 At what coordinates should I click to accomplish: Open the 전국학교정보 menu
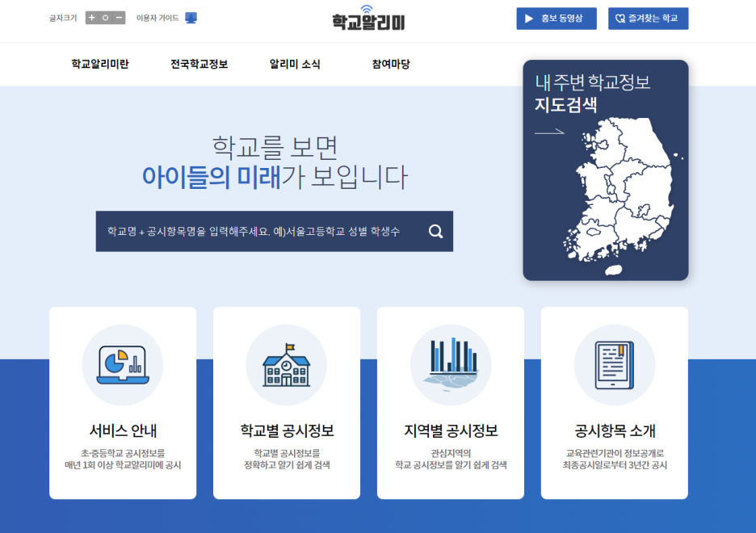[x=199, y=64]
